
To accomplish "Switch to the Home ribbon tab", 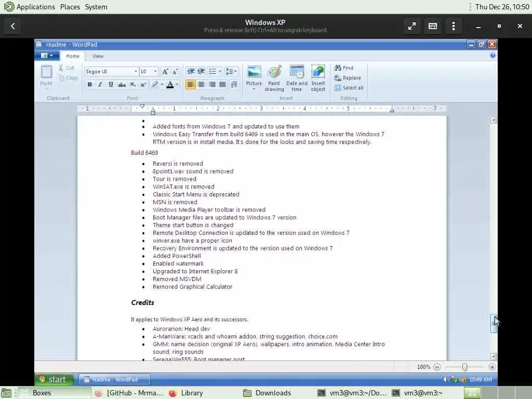I will pyautogui.click(x=73, y=56).
